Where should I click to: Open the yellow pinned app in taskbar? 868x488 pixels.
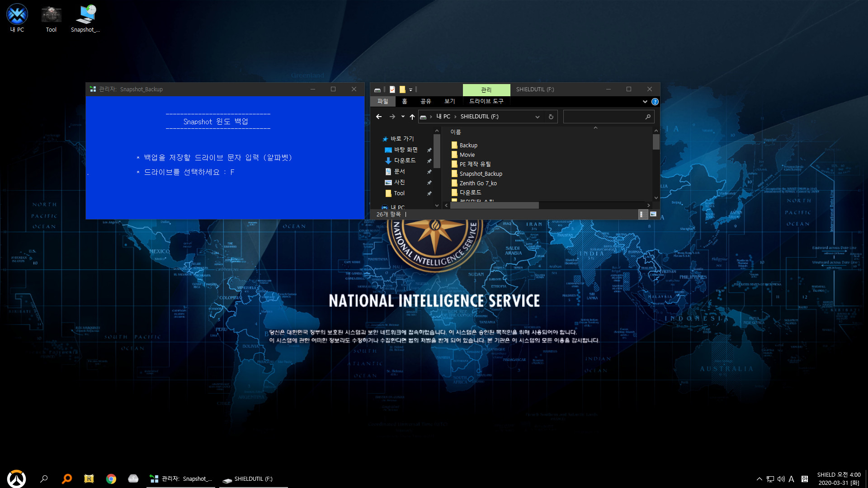(x=89, y=479)
